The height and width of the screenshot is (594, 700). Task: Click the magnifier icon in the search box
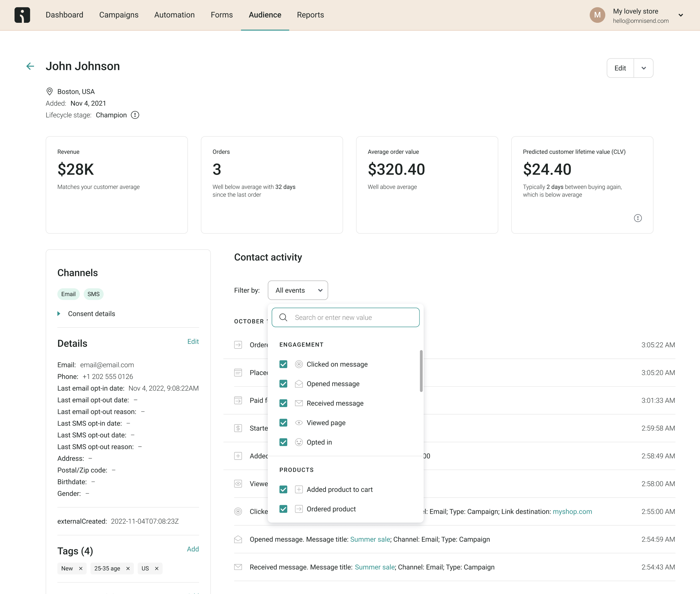click(283, 317)
